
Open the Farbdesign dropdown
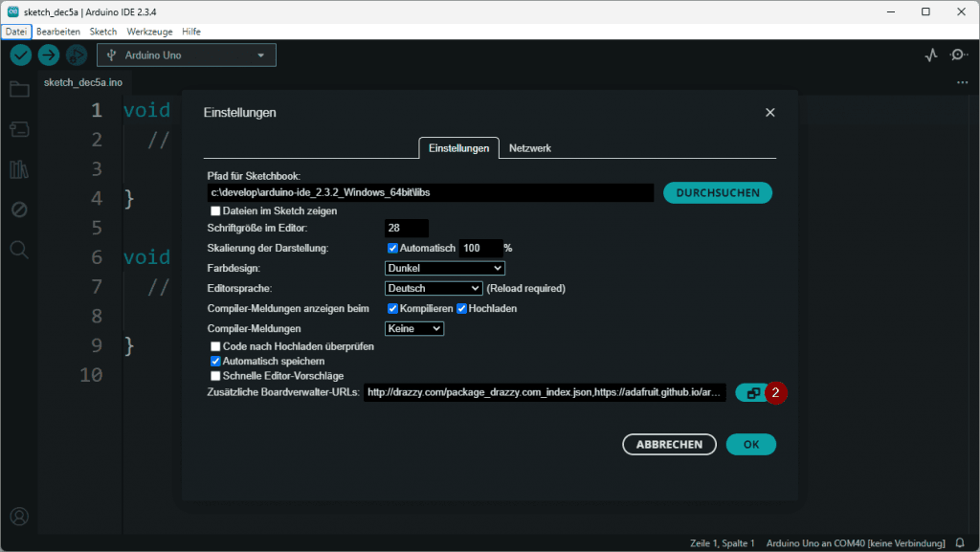446,268
